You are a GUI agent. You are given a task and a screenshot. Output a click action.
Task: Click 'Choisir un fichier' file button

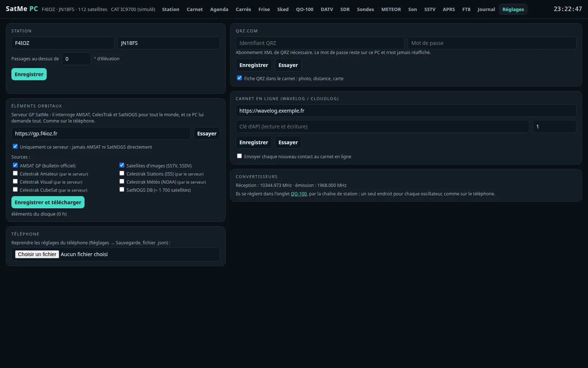[37, 254]
